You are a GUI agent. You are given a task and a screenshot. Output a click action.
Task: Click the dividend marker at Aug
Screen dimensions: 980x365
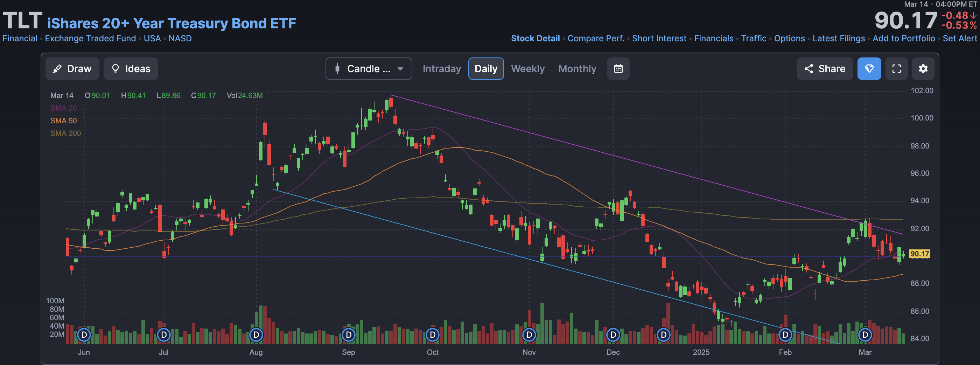pyautogui.click(x=257, y=335)
